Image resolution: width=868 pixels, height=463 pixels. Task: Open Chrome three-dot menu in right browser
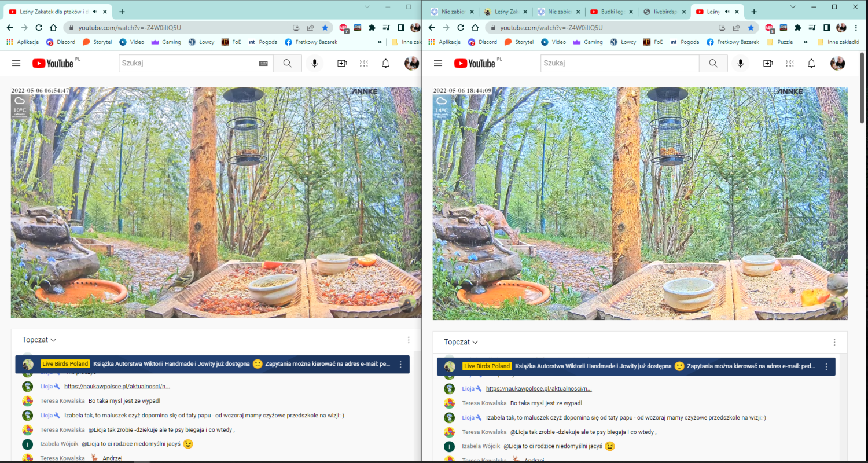(x=855, y=27)
